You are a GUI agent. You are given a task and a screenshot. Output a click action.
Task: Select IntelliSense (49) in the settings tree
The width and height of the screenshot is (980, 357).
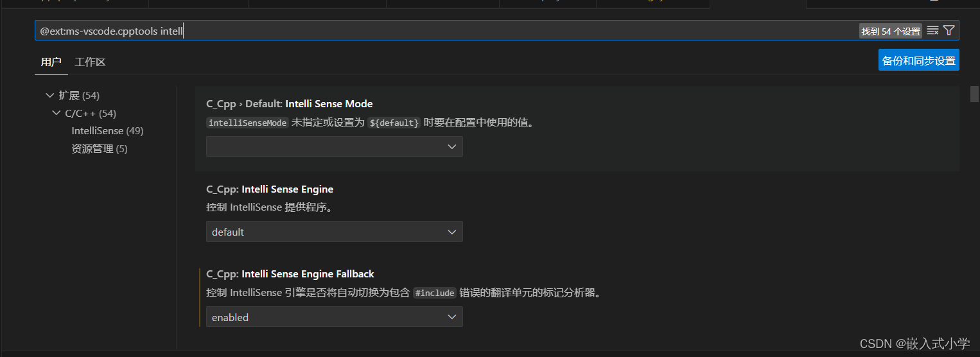pyautogui.click(x=107, y=131)
